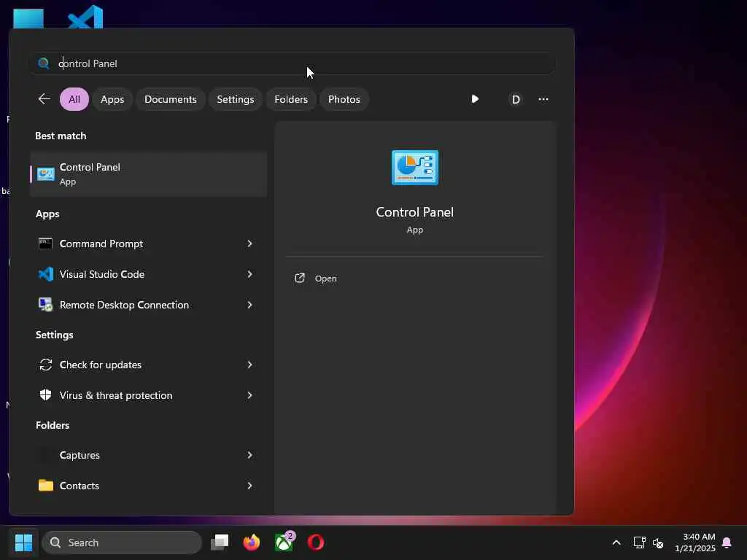Click Open in the Control Panel preview
747x560 pixels.
point(326,279)
